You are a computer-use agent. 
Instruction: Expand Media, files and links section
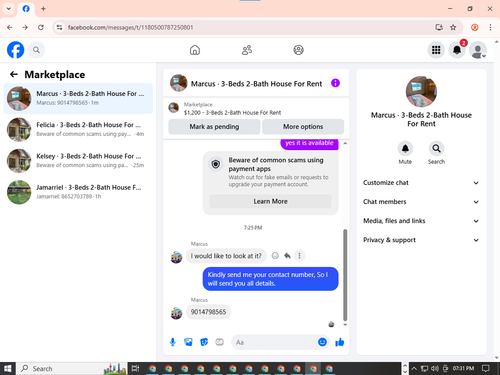[421, 221]
